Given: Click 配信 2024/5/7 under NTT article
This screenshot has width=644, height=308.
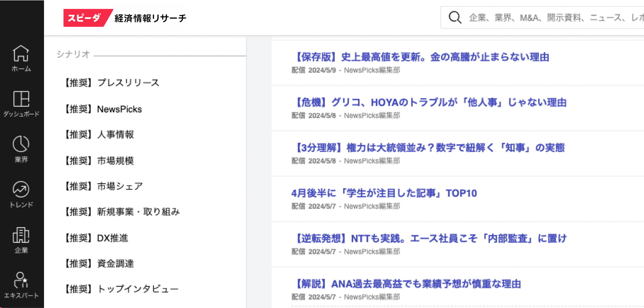Looking at the screenshot, I should click(x=314, y=251).
